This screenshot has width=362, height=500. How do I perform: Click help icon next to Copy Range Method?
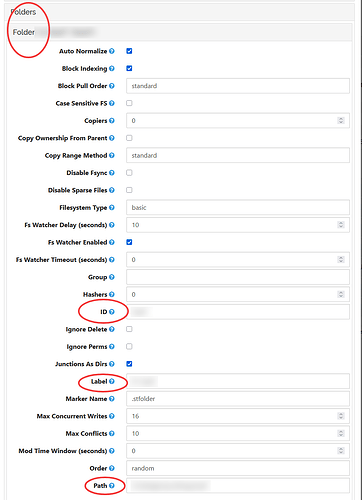[x=112, y=155]
